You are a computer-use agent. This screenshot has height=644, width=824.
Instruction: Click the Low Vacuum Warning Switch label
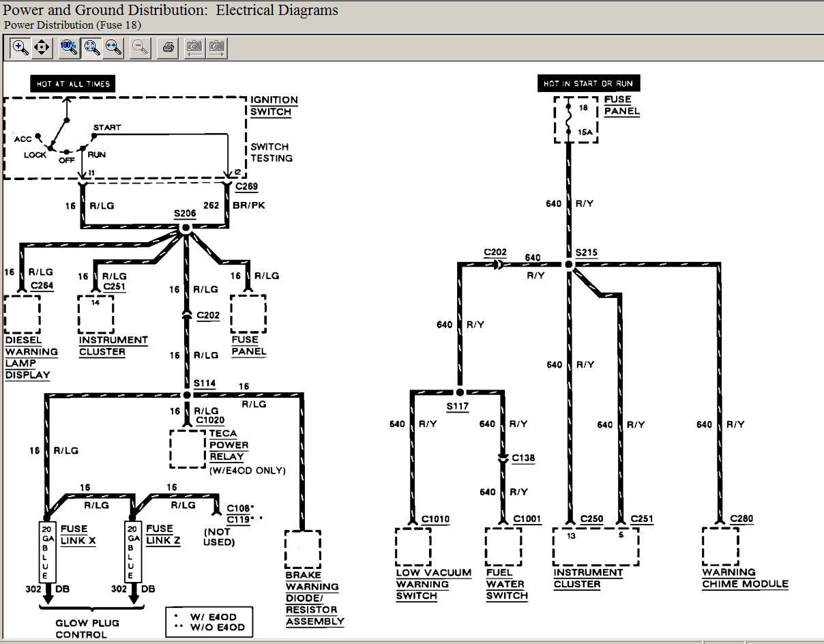coord(433,584)
